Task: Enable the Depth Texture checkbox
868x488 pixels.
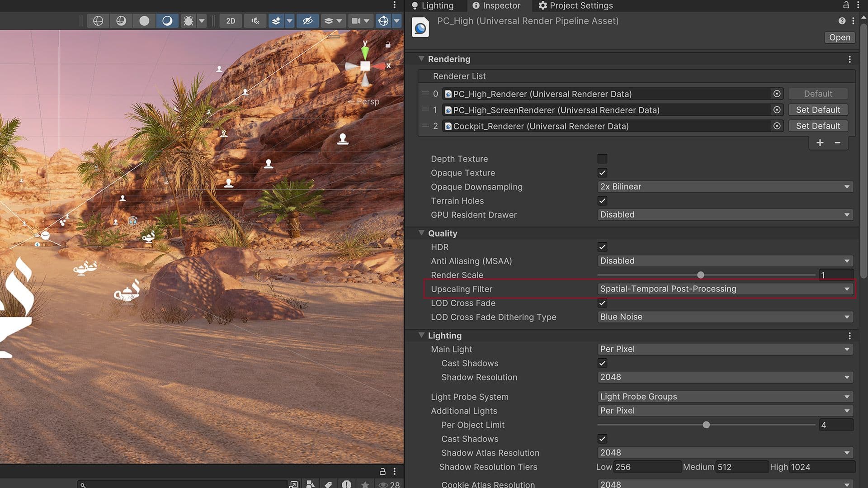Action: pos(602,159)
